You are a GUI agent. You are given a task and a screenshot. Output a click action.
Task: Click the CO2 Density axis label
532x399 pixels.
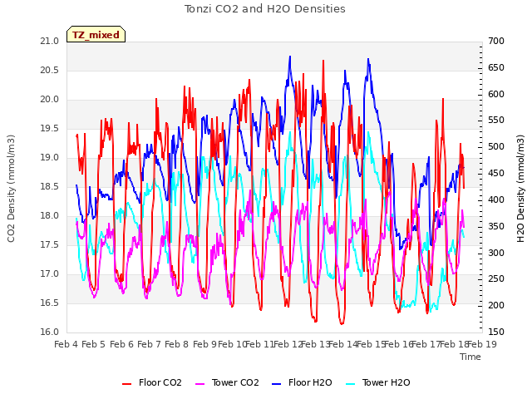coord(11,189)
